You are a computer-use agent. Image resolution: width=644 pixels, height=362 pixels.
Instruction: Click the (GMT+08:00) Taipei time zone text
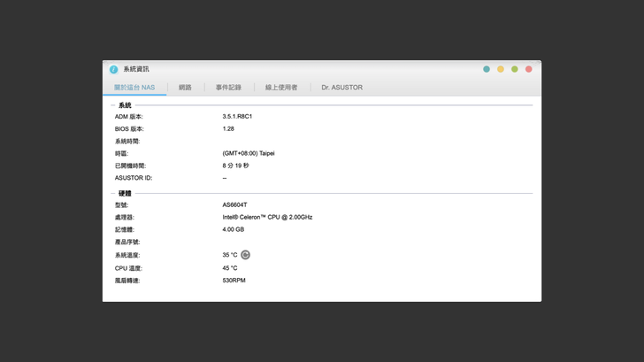(249, 153)
